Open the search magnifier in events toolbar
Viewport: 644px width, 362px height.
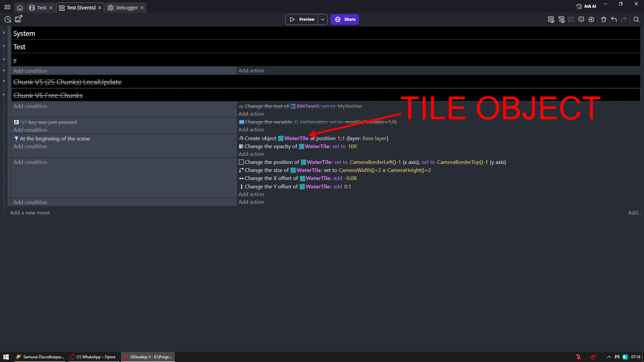(636, 19)
